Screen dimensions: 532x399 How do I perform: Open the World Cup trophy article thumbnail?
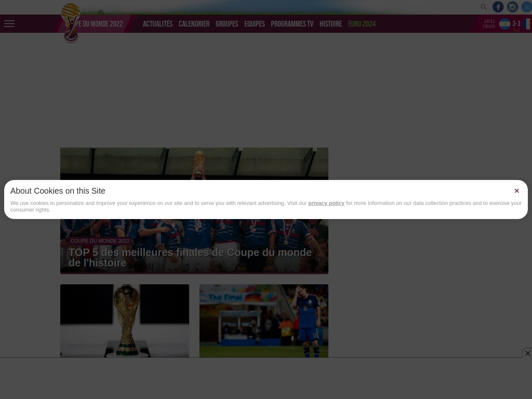tap(125, 321)
